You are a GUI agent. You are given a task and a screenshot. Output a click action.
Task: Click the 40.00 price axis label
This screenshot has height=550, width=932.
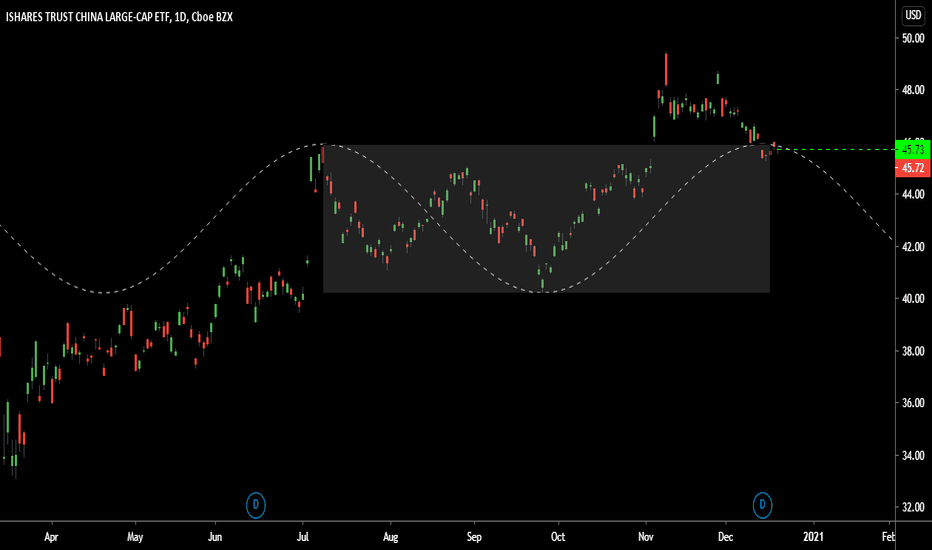(x=913, y=298)
